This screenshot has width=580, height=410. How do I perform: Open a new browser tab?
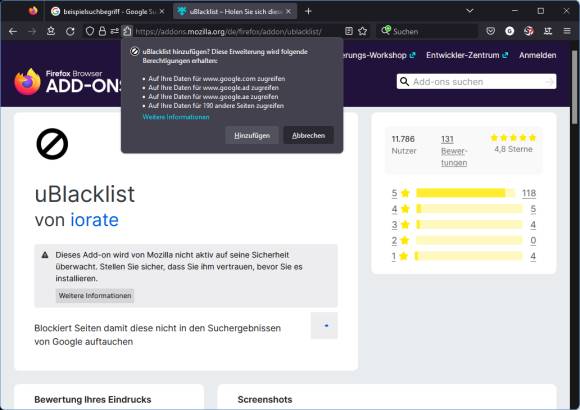click(308, 11)
